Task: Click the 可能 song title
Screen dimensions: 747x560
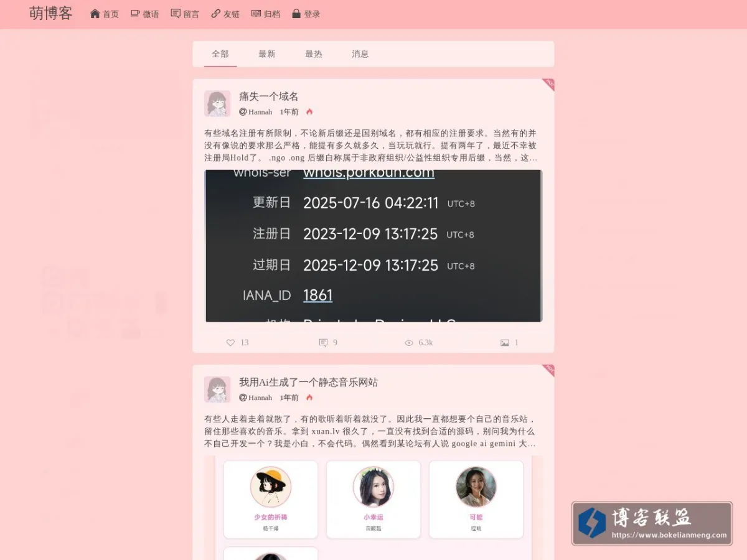Action: click(476, 517)
